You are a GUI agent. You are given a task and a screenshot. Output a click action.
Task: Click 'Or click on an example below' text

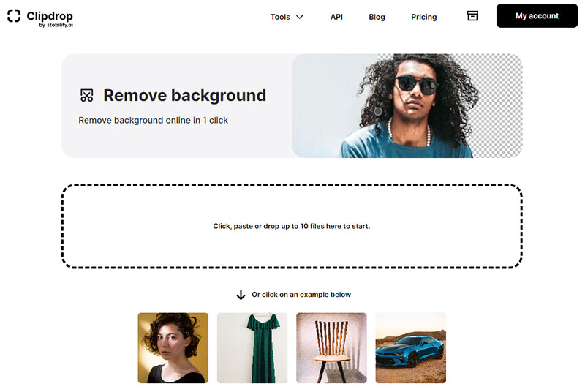coord(301,294)
